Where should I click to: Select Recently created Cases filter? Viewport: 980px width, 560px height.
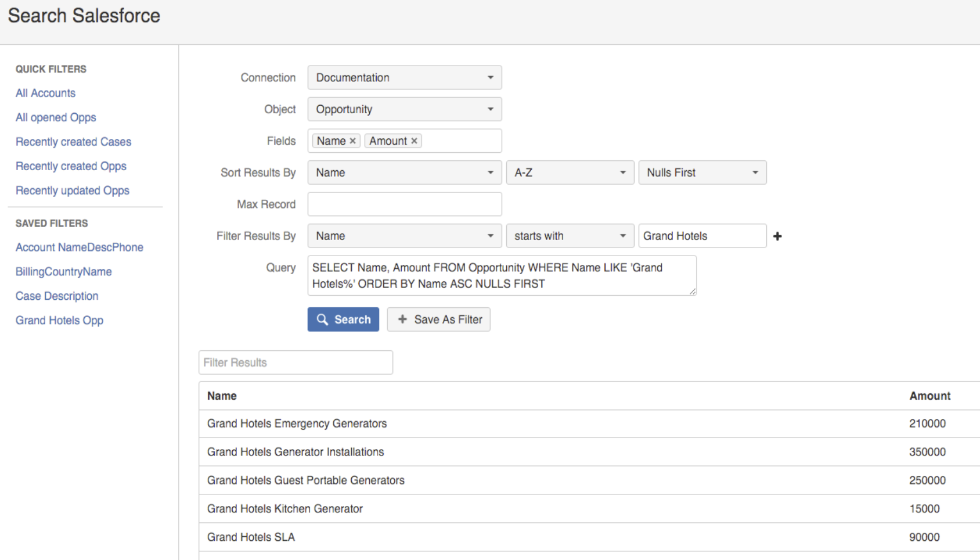tap(73, 142)
